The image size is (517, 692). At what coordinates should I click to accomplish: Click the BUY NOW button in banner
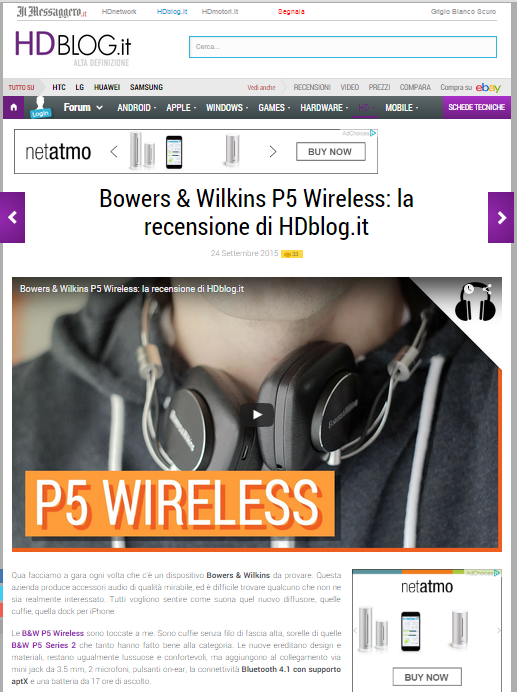(x=330, y=152)
